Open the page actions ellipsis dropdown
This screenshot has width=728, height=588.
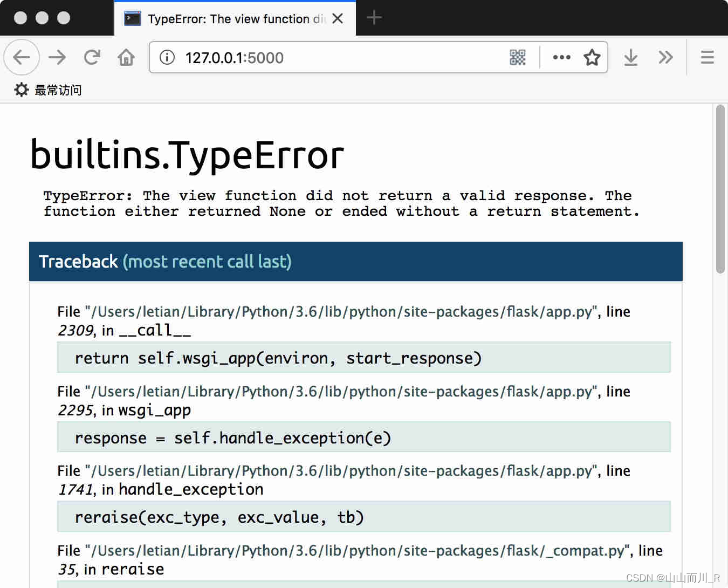[x=561, y=57]
